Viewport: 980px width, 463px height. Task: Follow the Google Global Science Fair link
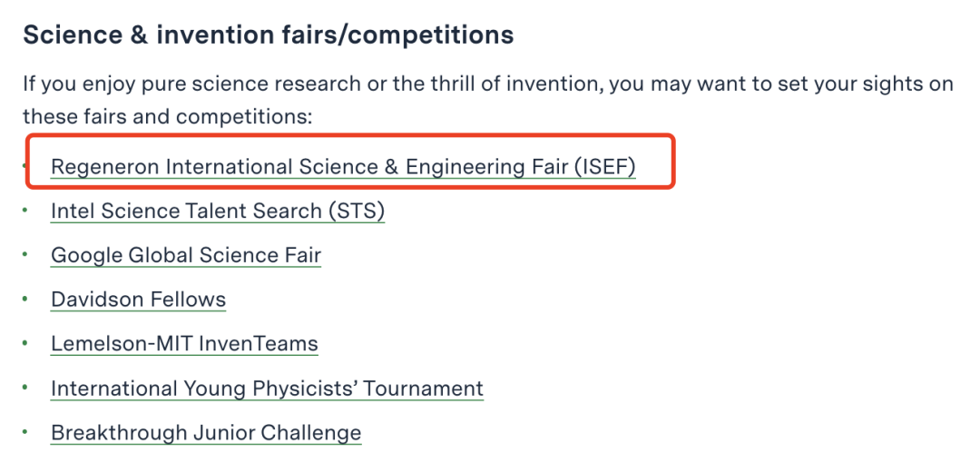[186, 255]
